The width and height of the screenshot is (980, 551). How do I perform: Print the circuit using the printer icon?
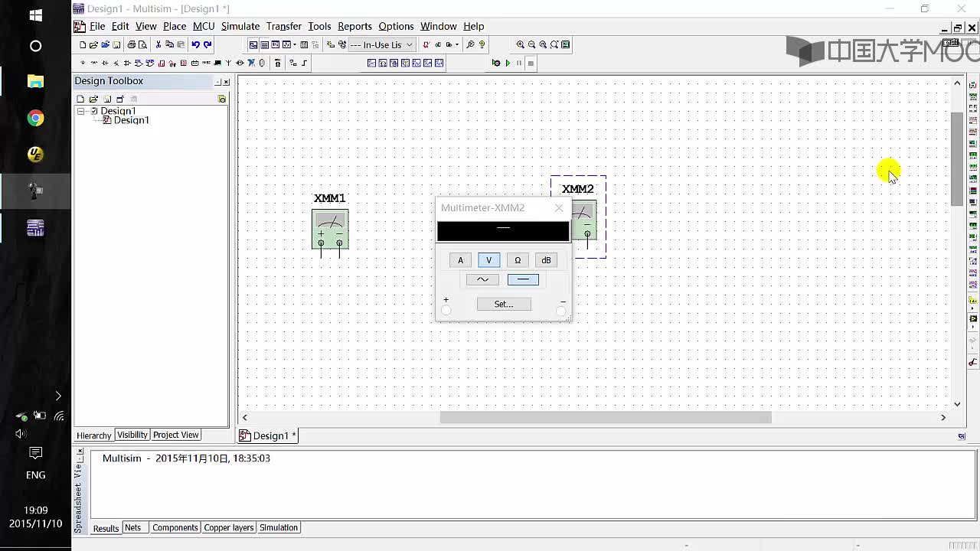click(132, 44)
